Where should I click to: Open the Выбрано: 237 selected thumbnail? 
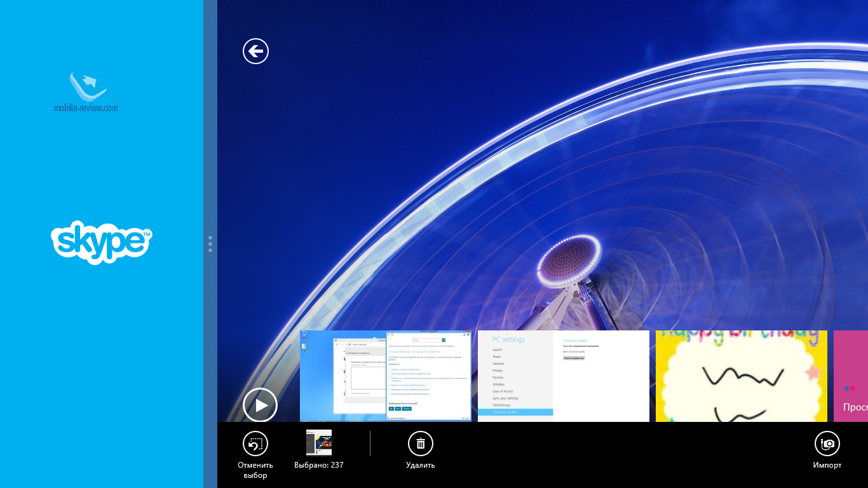point(319,443)
